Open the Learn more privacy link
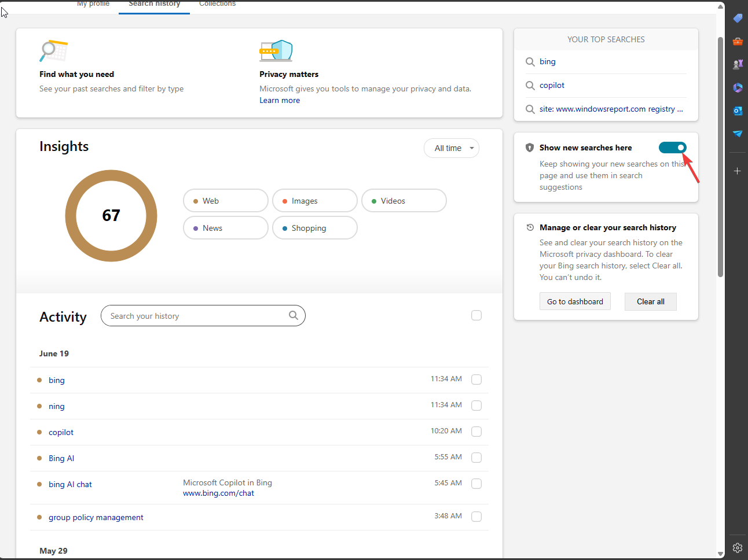Screen dimensions: 748x560 (280, 101)
